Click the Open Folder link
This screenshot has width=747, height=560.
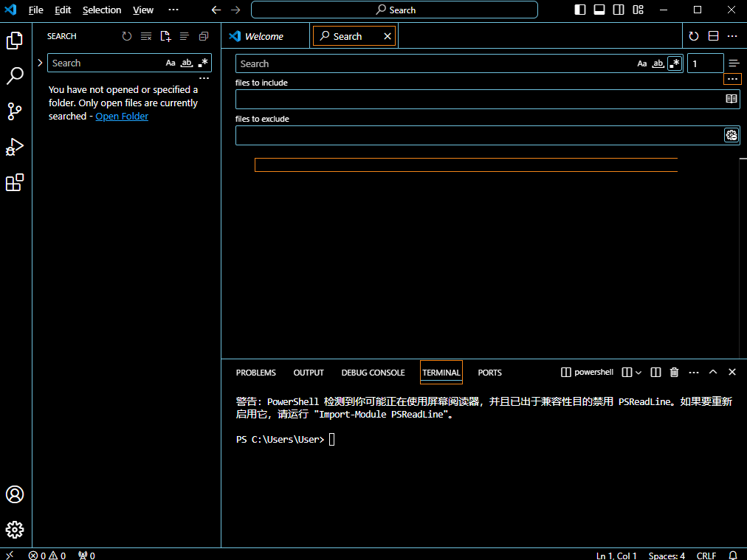[122, 117]
